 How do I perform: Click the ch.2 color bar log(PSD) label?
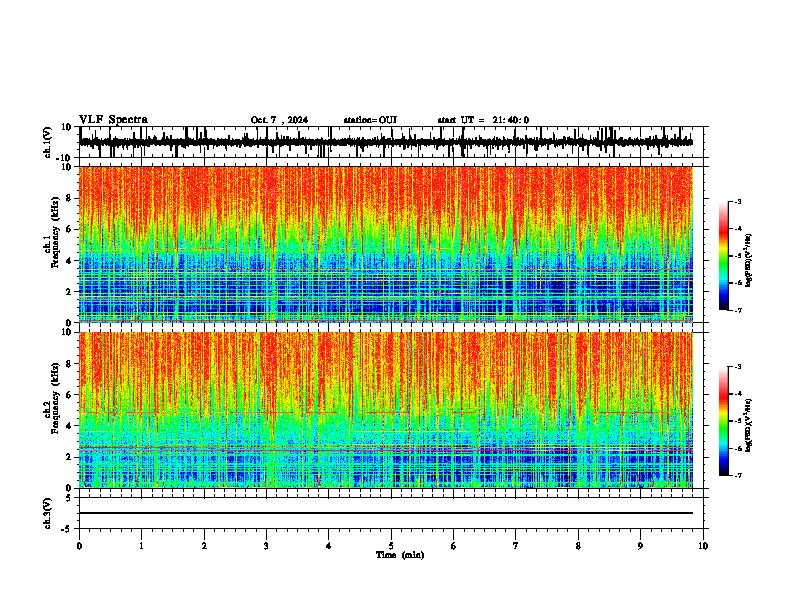tap(749, 425)
